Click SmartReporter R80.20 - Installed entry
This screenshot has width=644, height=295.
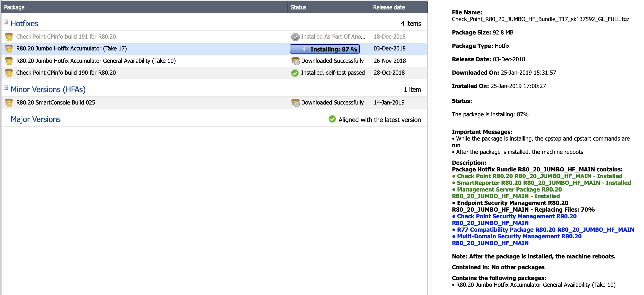(x=542, y=183)
